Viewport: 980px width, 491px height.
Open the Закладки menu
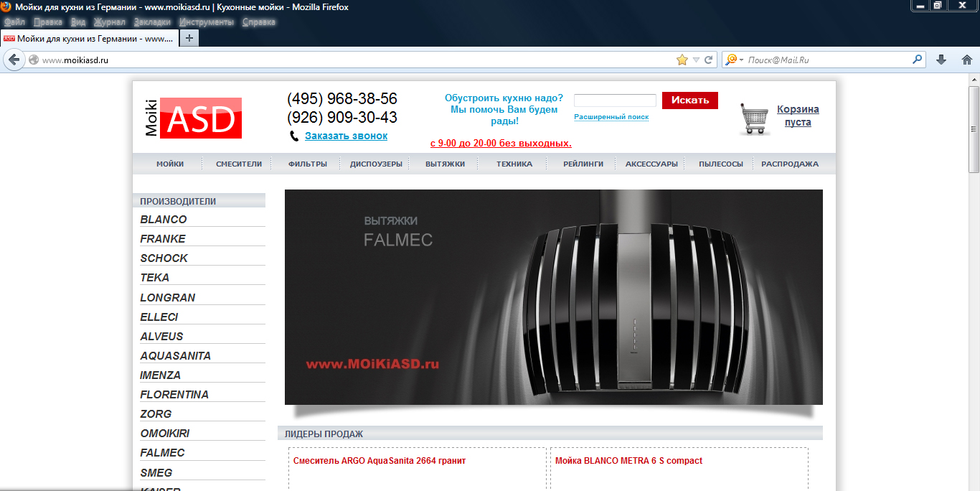pos(152,22)
